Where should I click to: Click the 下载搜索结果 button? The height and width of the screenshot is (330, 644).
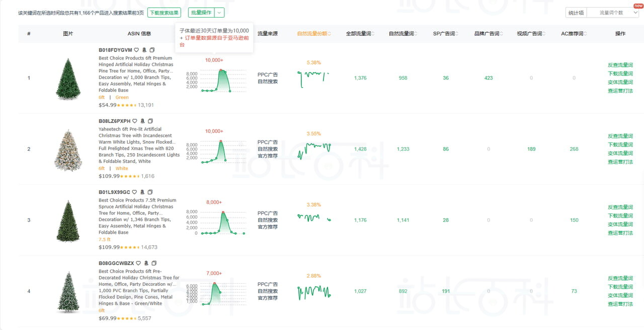(164, 13)
